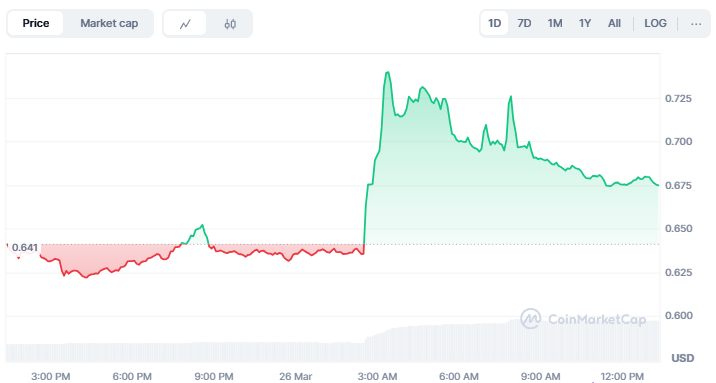Viewport: 716px width, 383px height.
Task: Select the 1M time range
Action: tap(555, 23)
